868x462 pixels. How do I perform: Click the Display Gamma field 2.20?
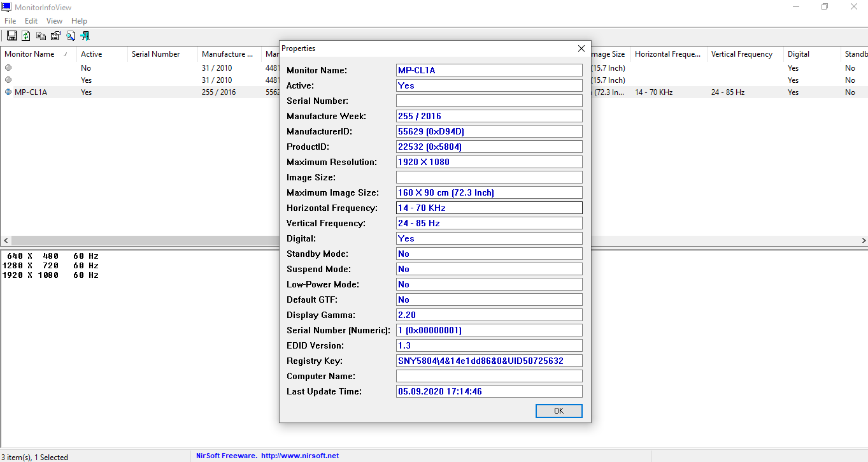click(489, 315)
